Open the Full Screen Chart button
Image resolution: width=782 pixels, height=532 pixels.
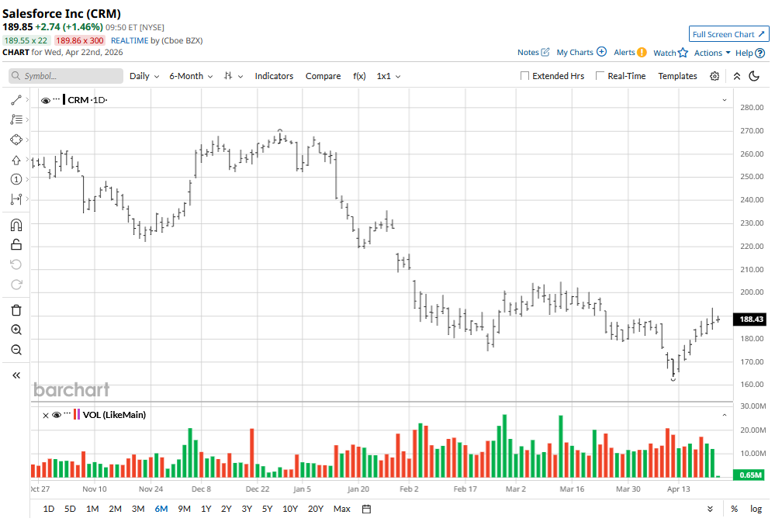728,34
